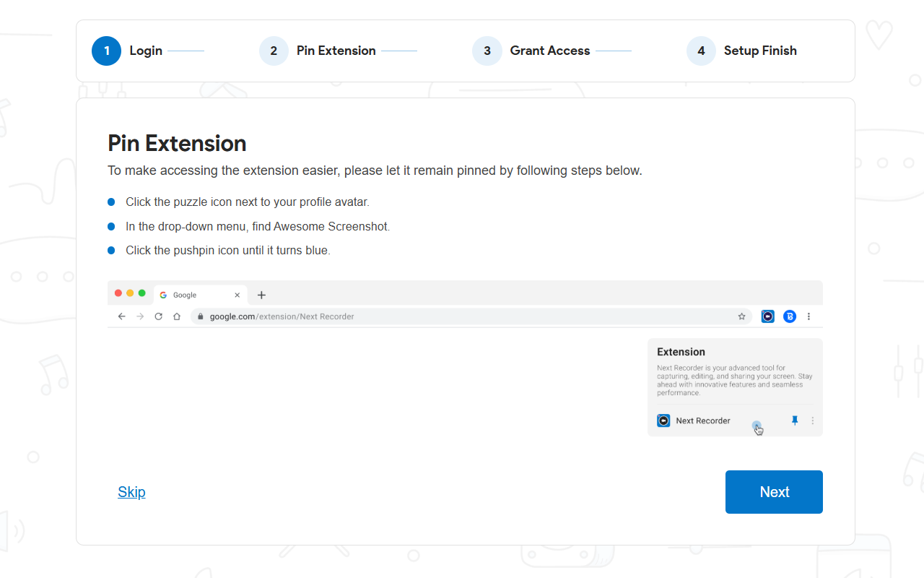Click the page reload icon
The width and height of the screenshot is (924, 578).
(x=158, y=316)
